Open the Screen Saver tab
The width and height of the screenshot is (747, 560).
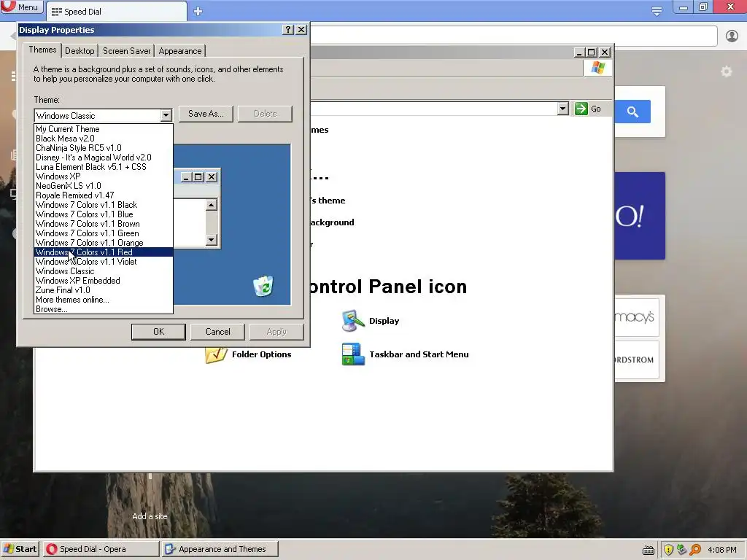[127, 51]
